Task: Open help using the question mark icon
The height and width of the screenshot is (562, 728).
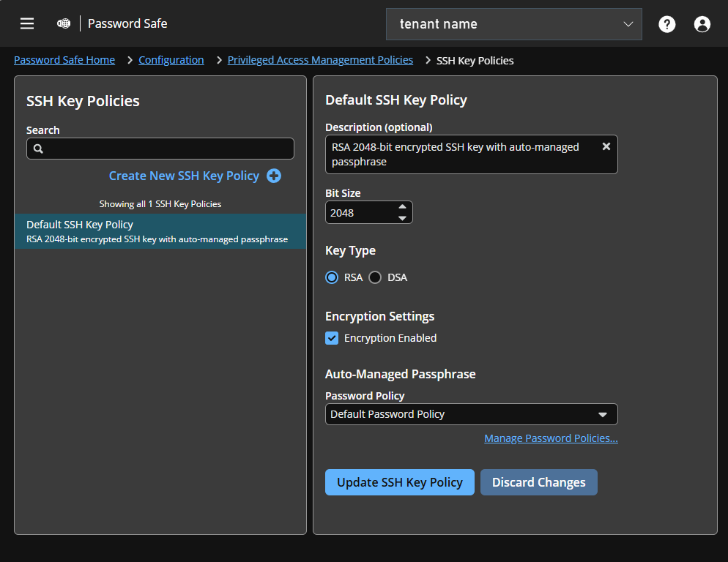Action: click(666, 23)
